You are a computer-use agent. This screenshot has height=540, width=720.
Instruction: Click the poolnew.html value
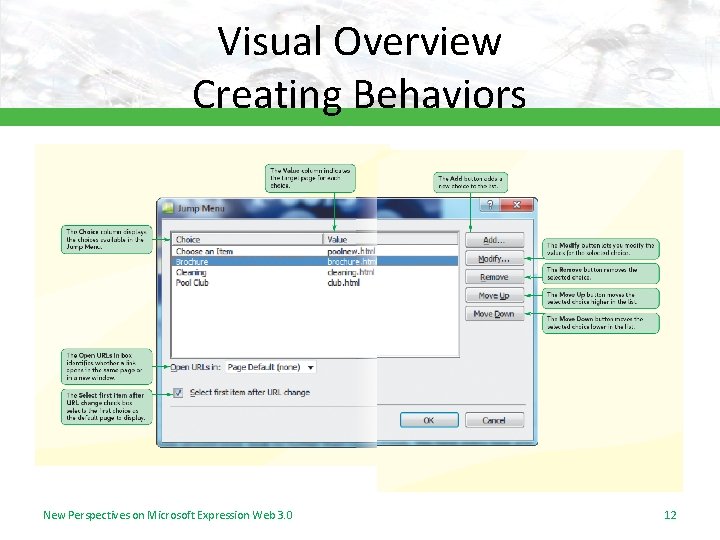pyautogui.click(x=351, y=251)
